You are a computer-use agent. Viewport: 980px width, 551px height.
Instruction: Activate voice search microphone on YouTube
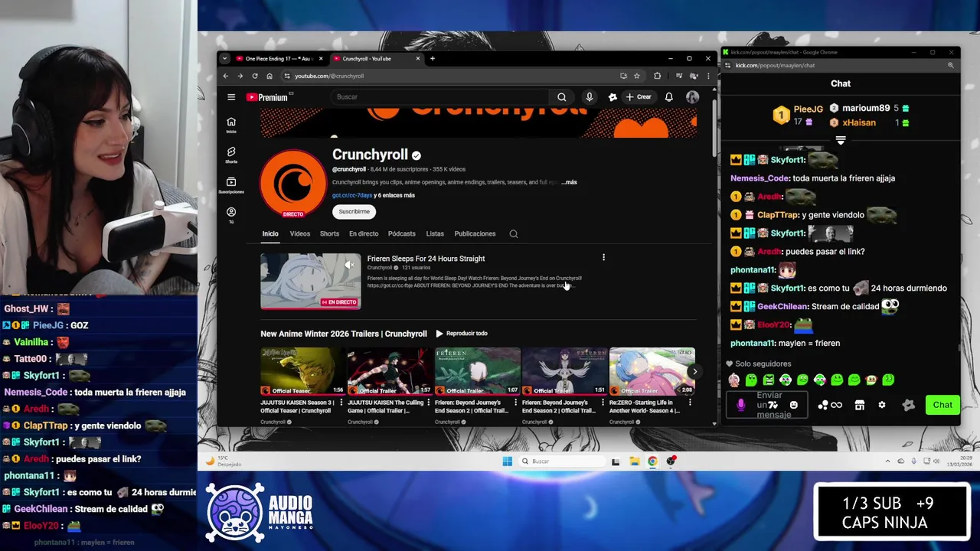tap(589, 97)
